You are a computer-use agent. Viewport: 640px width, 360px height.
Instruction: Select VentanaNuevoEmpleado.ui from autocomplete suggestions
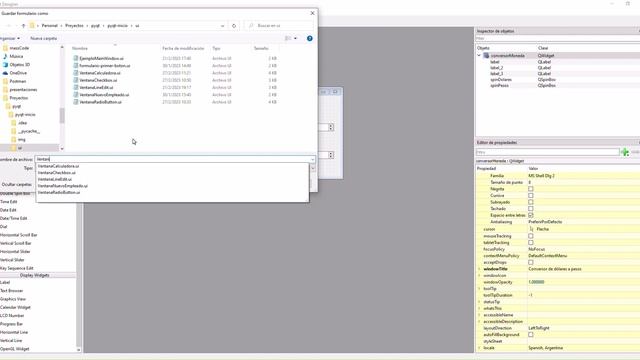point(62,186)
